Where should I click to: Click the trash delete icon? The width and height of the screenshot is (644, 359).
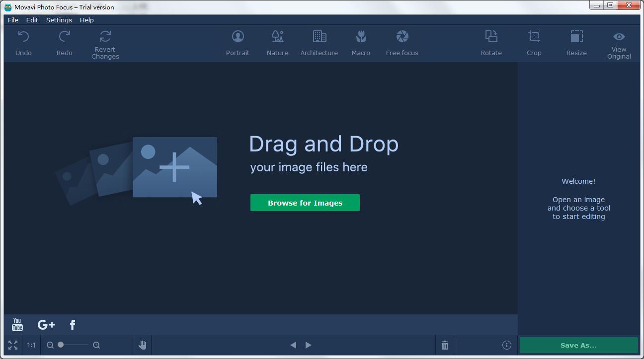click(x=445, y=345)
